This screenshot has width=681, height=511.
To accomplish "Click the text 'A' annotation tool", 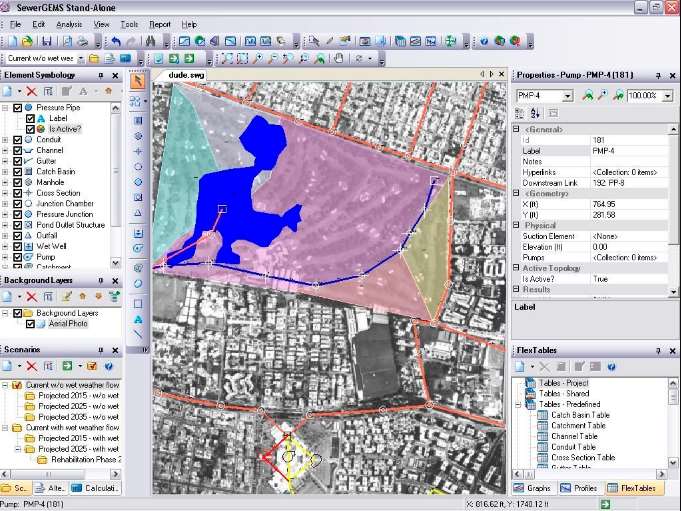I will click(138, 319).
